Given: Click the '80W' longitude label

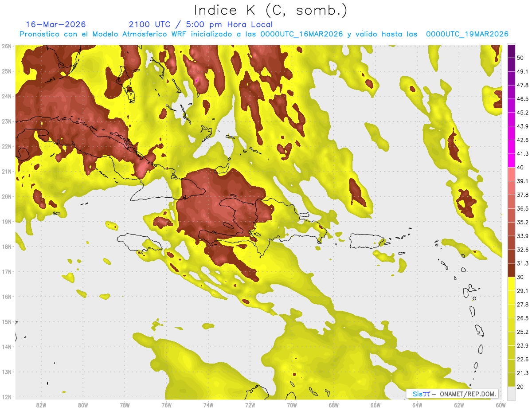Looking at the screenshot, I should pos(83,405).
